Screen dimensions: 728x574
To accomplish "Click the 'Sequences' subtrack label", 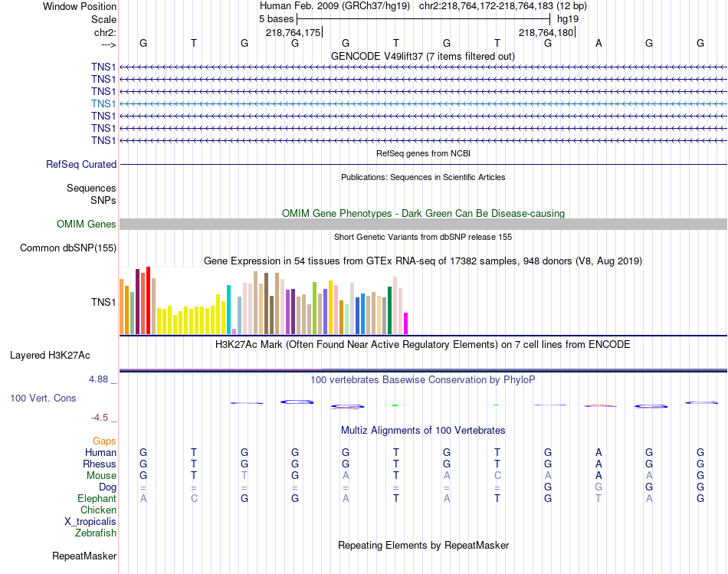I will tap(91, 188).
